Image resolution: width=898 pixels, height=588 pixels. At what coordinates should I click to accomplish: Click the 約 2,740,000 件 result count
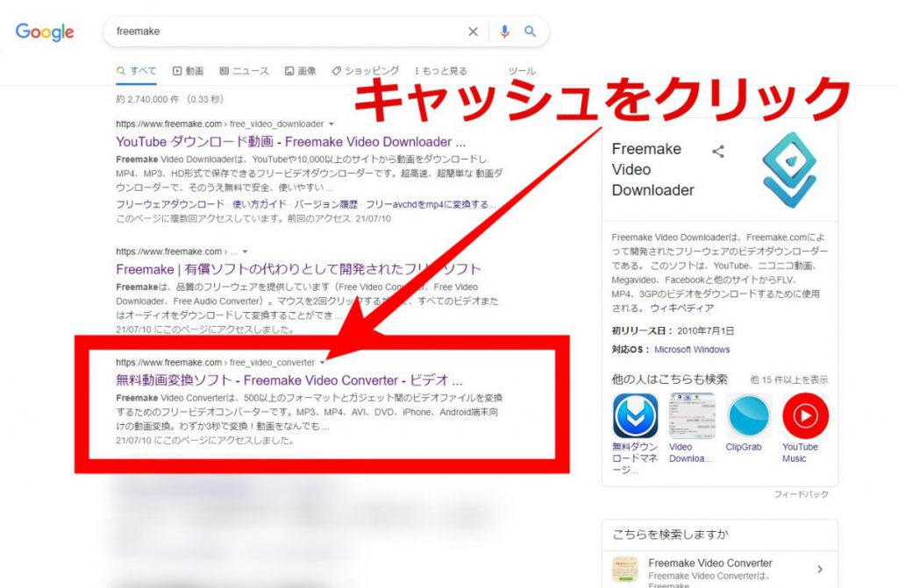pos(169,99)
